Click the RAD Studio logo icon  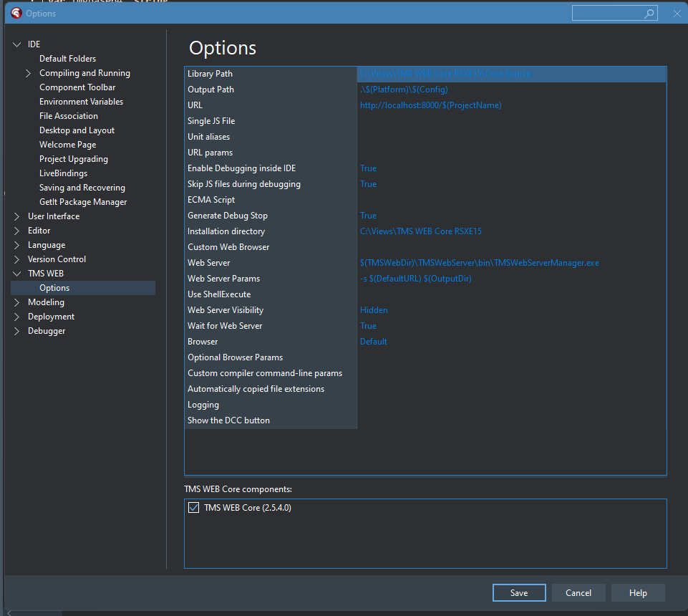[16, 13]
